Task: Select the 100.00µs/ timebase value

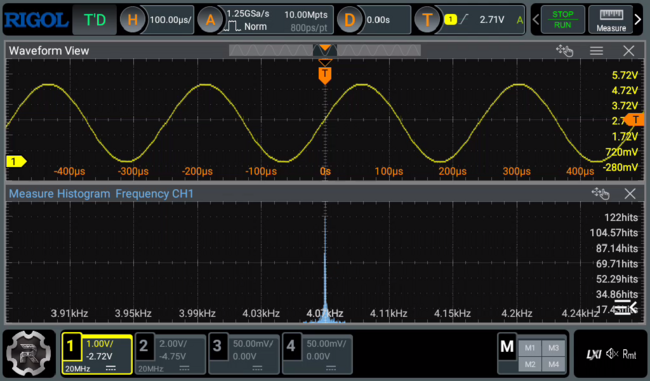Action: pyautogui.click(x=170, y=19)
